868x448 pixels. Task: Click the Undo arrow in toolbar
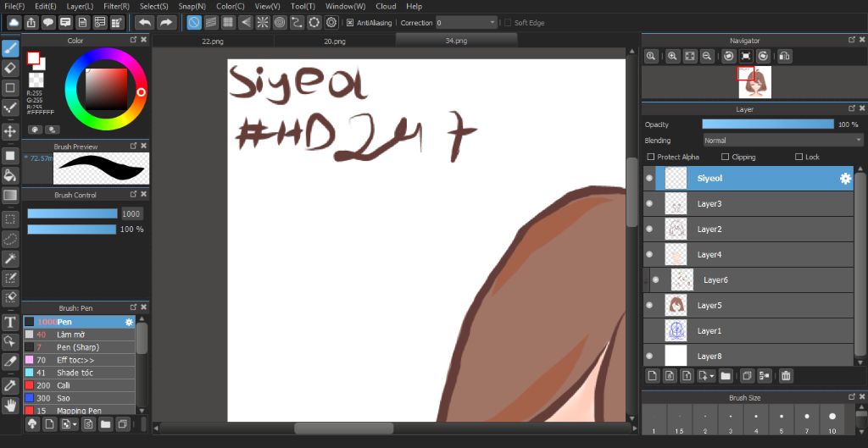click(x=144, y=23)
